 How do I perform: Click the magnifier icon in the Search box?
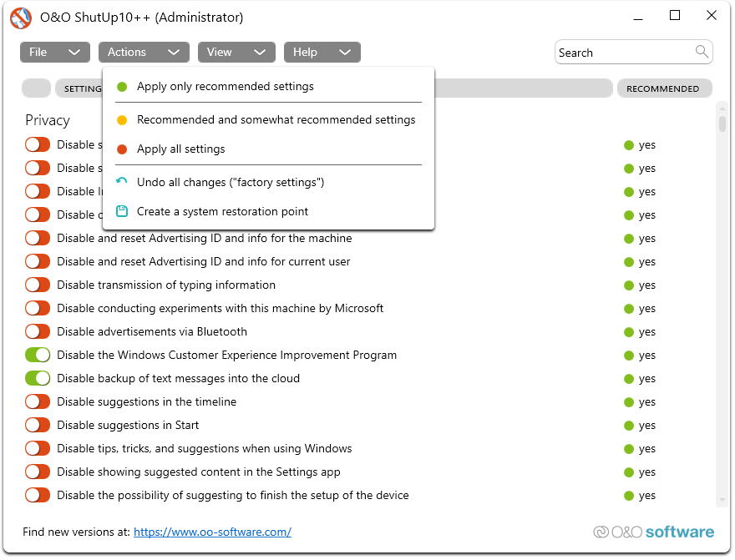click(702, 52)
